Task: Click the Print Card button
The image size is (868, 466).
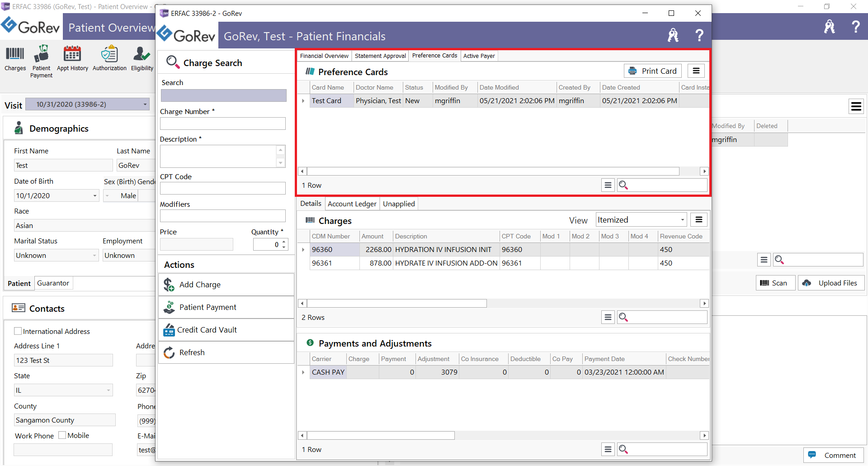Action: pyautogui.click(x=653, y=71)
